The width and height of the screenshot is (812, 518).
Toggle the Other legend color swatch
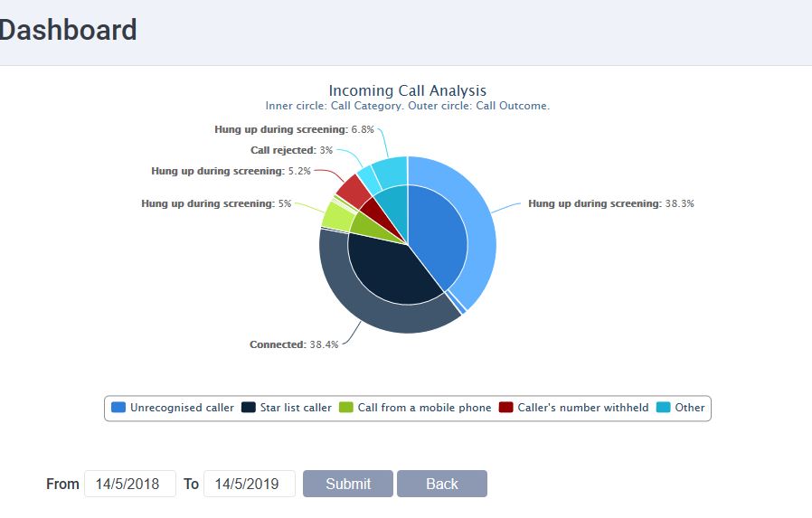664,408
